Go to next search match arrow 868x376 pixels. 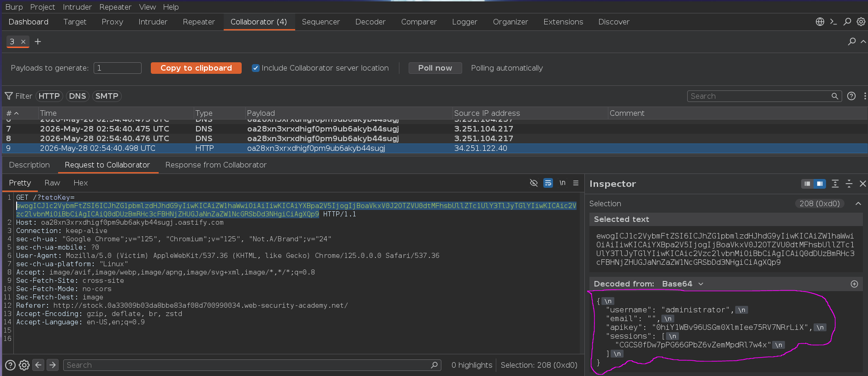coord(53,365)
